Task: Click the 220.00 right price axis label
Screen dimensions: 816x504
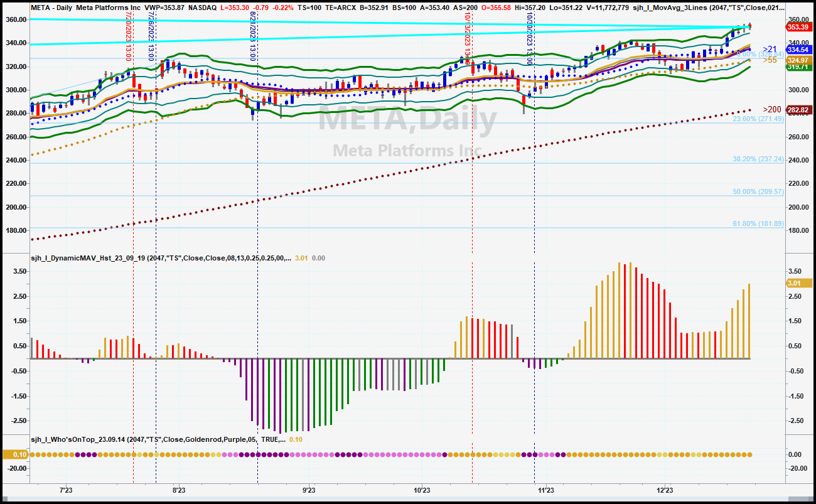Action: click(x=800, y=184)
